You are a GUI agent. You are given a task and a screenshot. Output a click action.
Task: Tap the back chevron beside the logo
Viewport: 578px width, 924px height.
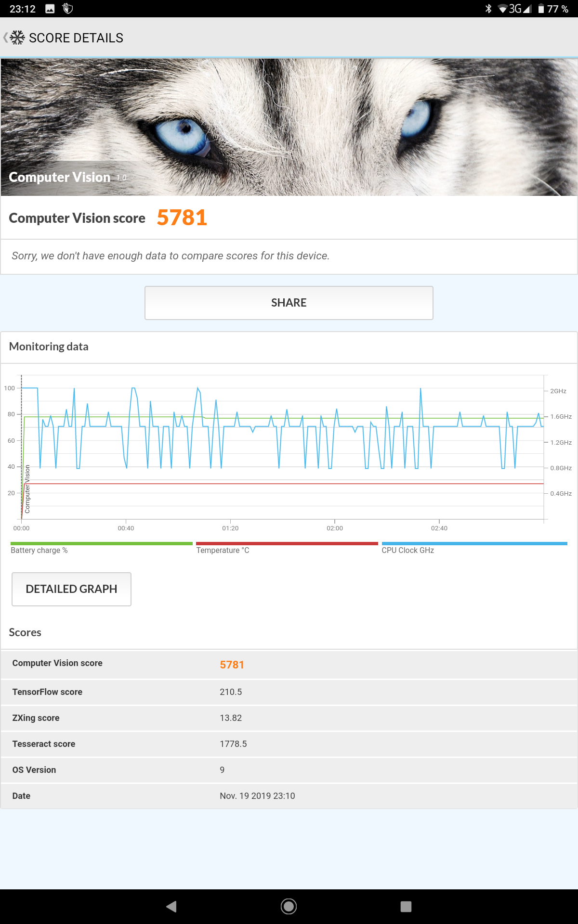tap(5, 38)
